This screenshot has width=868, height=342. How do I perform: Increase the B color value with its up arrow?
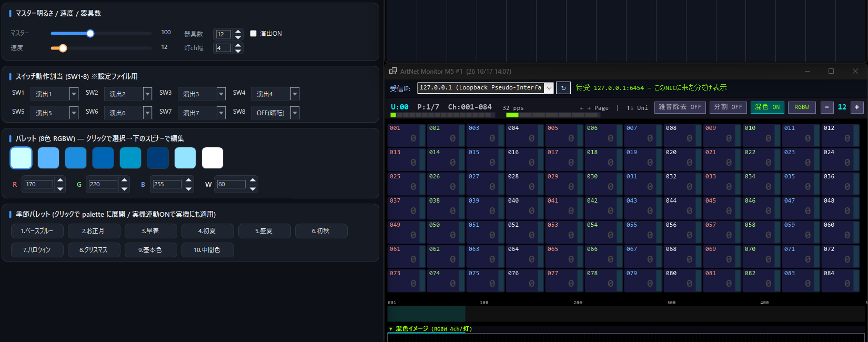click(x=188, y=180)
